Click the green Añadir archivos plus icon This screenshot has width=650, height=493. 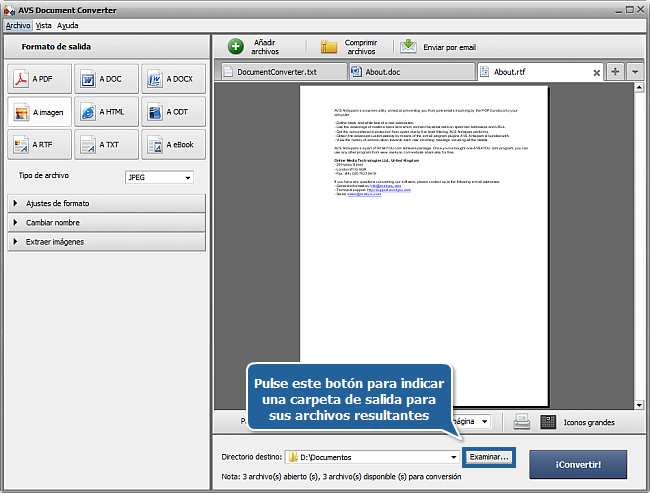coord(236,46)
